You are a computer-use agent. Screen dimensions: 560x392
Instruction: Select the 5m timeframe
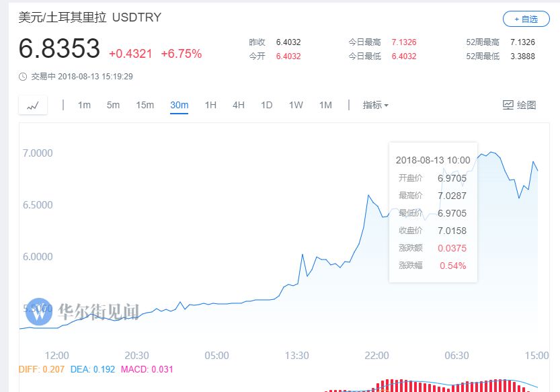click(113, 105)
